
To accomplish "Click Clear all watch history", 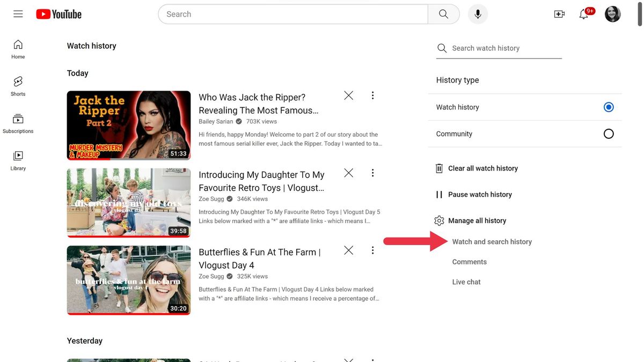I will pyautogui.click(x=483, y=168).
